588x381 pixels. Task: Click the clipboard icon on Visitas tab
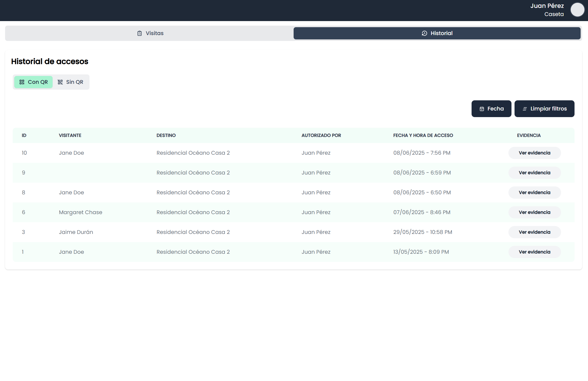(x=140, y=33)
